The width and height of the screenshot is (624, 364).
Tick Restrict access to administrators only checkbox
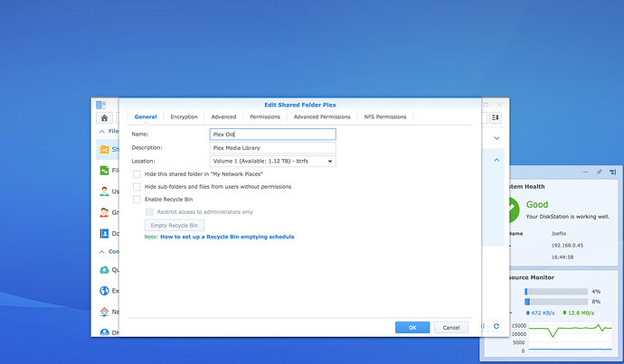[x=149, y=212]
